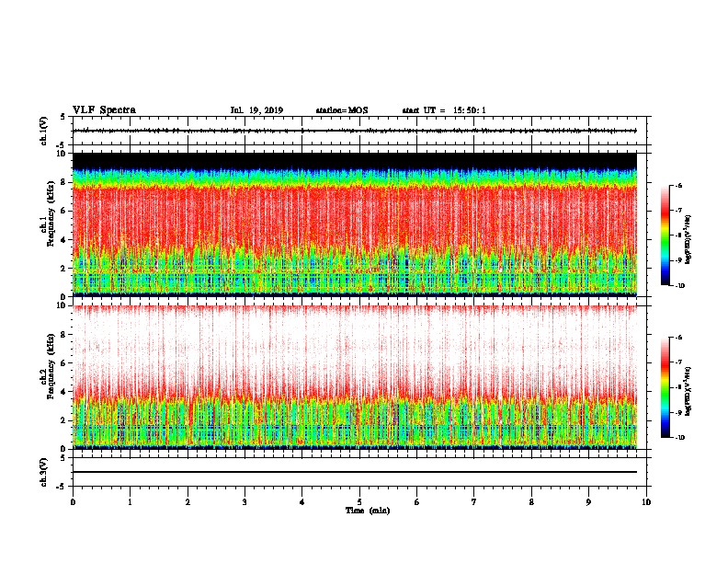728x563 pixels.
Task: Click the "8" minute tick label
Action: pos(531,502)
